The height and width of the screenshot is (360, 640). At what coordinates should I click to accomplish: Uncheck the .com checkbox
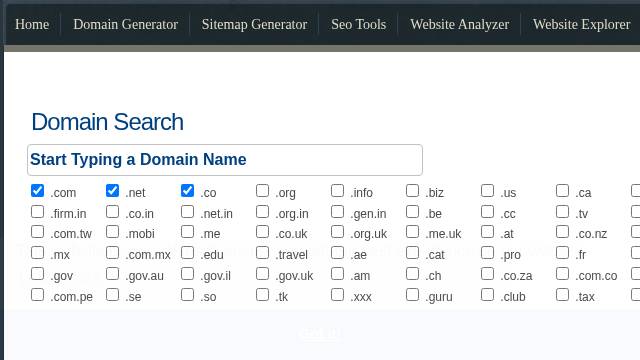pyautogui.click(x=38, y=191)
